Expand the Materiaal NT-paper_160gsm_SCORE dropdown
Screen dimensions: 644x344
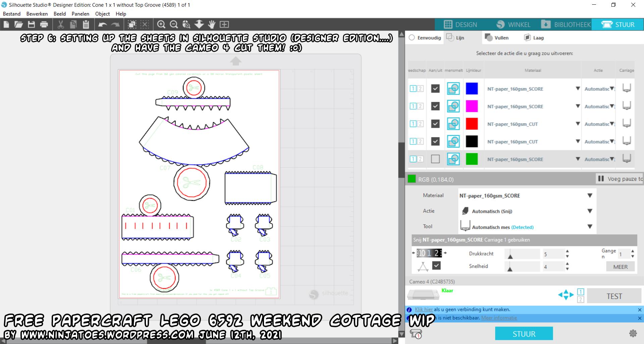tap(590, 195)
